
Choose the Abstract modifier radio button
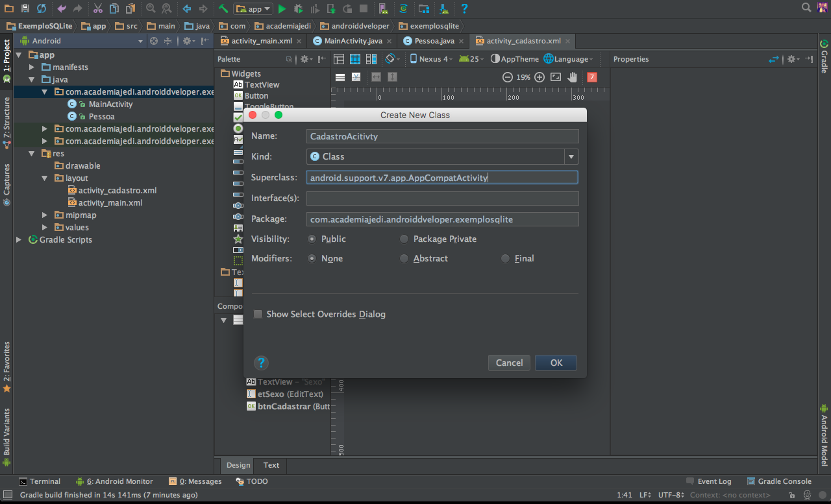pos(404,258)
